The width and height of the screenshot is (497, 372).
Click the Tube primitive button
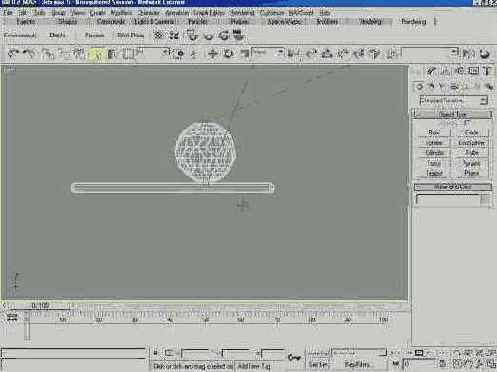pyautogui.click(x=472, y=153)
